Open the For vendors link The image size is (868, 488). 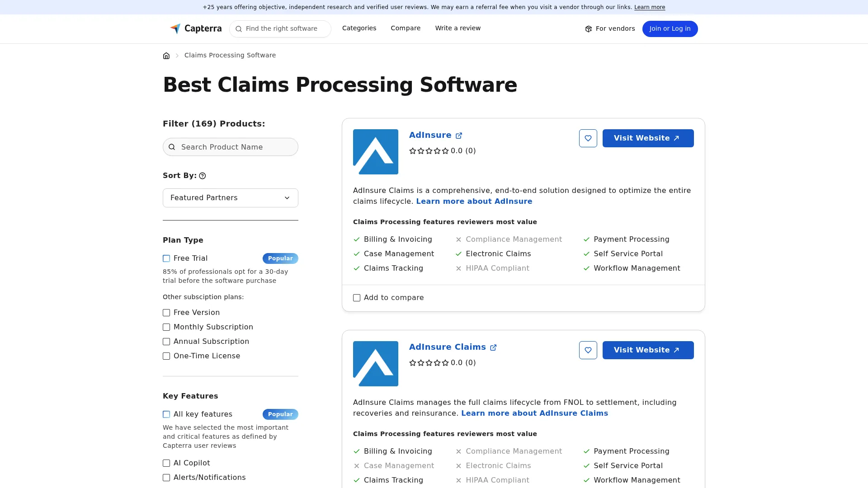[x=610, y=28]
